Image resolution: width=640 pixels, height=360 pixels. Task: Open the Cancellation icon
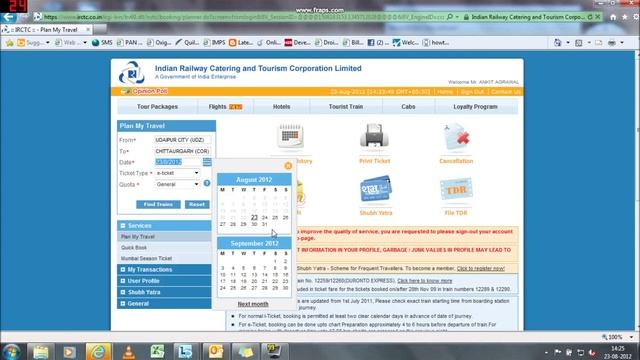click(456, 136)
